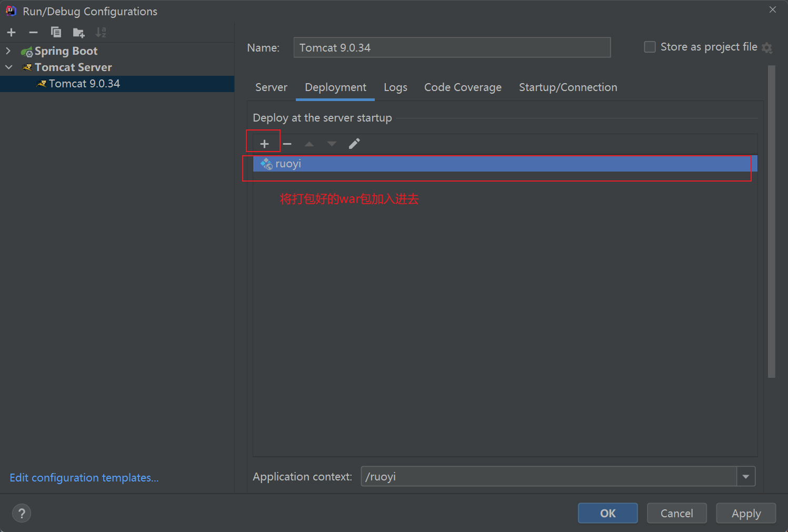Open the Startup/Connection tab
788x532 pixels.
tap(568, 87)
